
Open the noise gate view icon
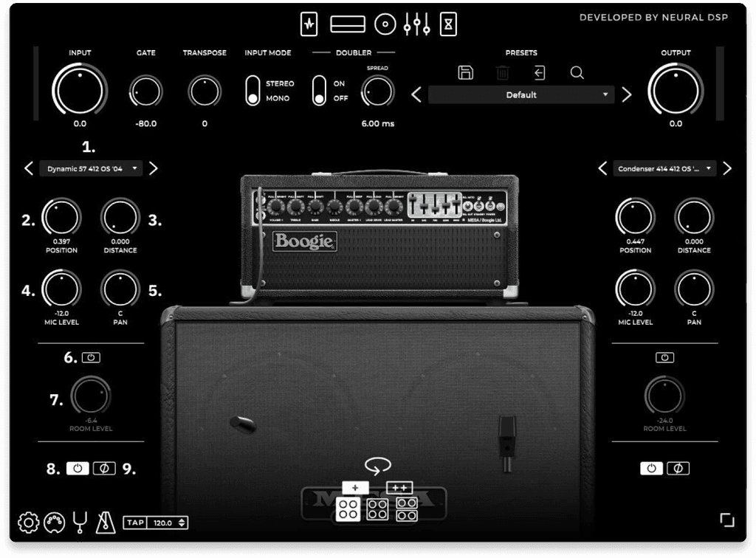309,24
